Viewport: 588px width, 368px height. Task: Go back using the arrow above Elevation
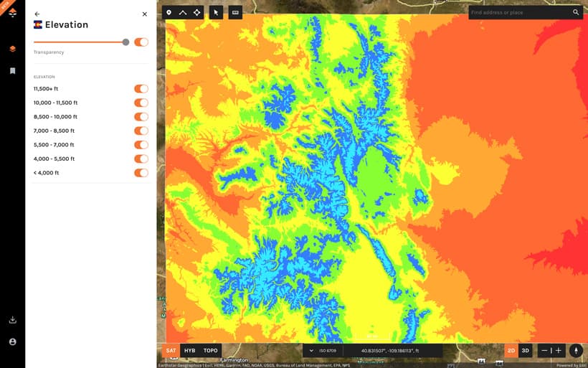point(37,14)
